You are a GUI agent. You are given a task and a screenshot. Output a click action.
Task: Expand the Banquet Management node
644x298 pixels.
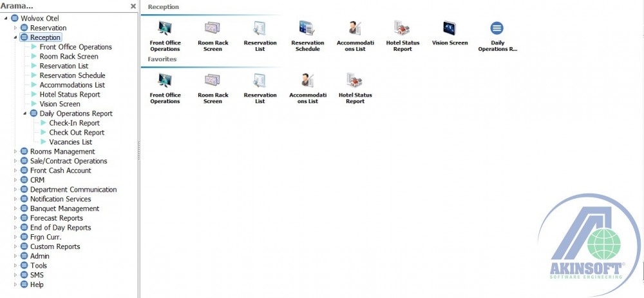15,208
